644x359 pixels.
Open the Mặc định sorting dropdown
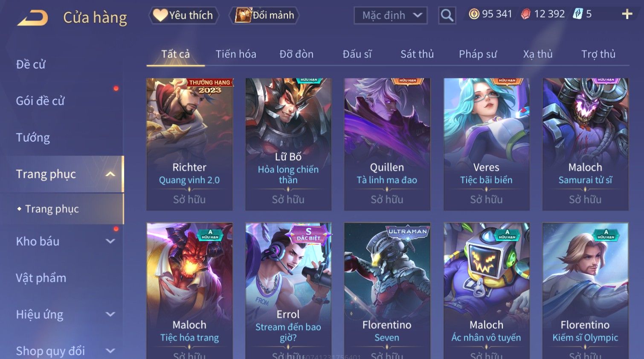tap(390, 15)
